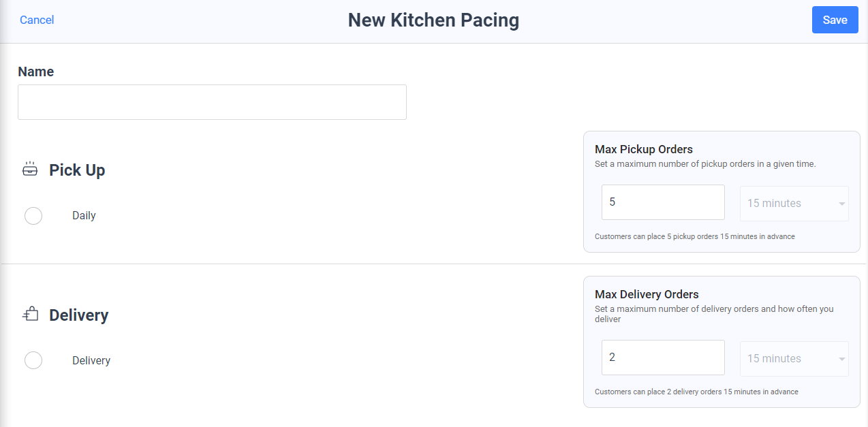Click the Max Delivery Orders title
Viewport: 868px width, 427px height.
[x=647, y=294]
